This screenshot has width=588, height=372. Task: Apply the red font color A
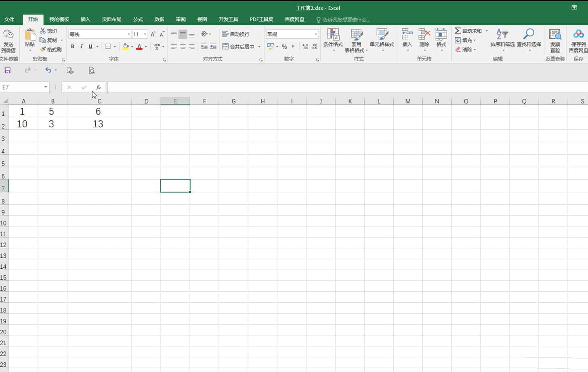coord(139,46)
